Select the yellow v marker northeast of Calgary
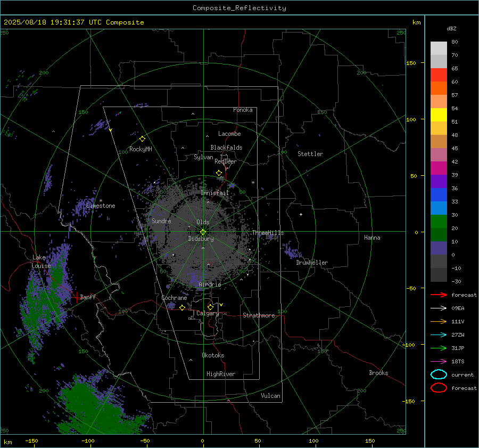Screen dimensions: 479x448 [221, 305]
